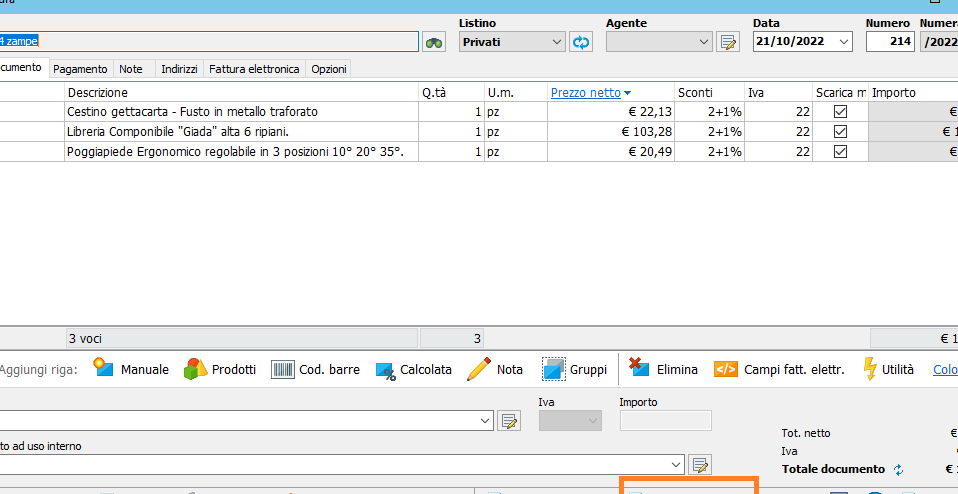Image resolution: width=958 pixels, height=494 pixels.
Task: Insert a Nota row
Action: pyautogui.click(x=495, y=369)
